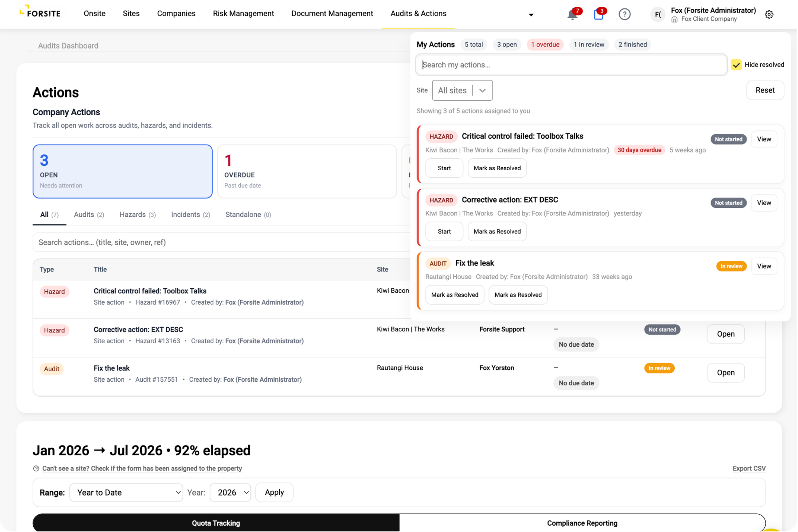This screenshot has width=798, height=532.
Task: Toggle the Hide resolved checkbox
Action: 736,65
